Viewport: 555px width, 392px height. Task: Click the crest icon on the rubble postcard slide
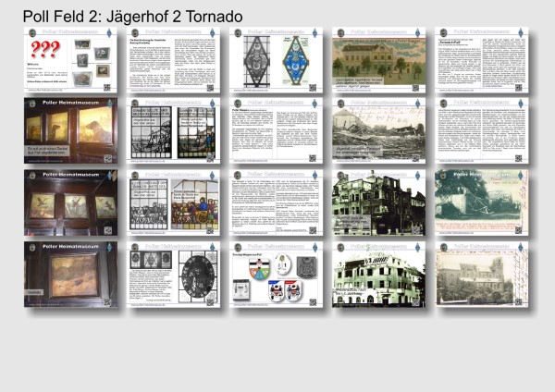pyautogui.click(x=341, y=104)
